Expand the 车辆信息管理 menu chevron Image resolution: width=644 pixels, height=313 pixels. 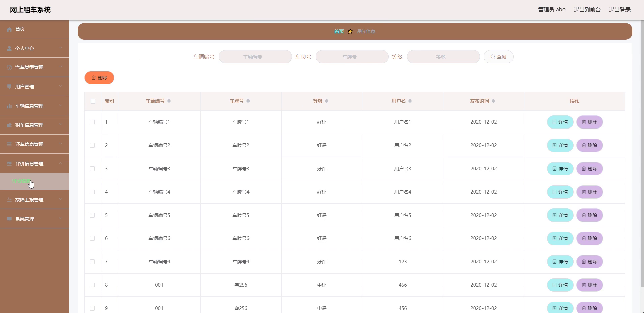tap(61, 106)
